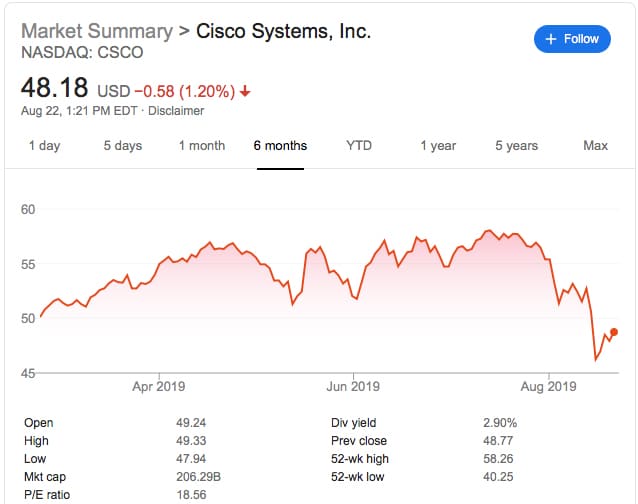
Task: View the 1 year chart tab
Action: 438,146
